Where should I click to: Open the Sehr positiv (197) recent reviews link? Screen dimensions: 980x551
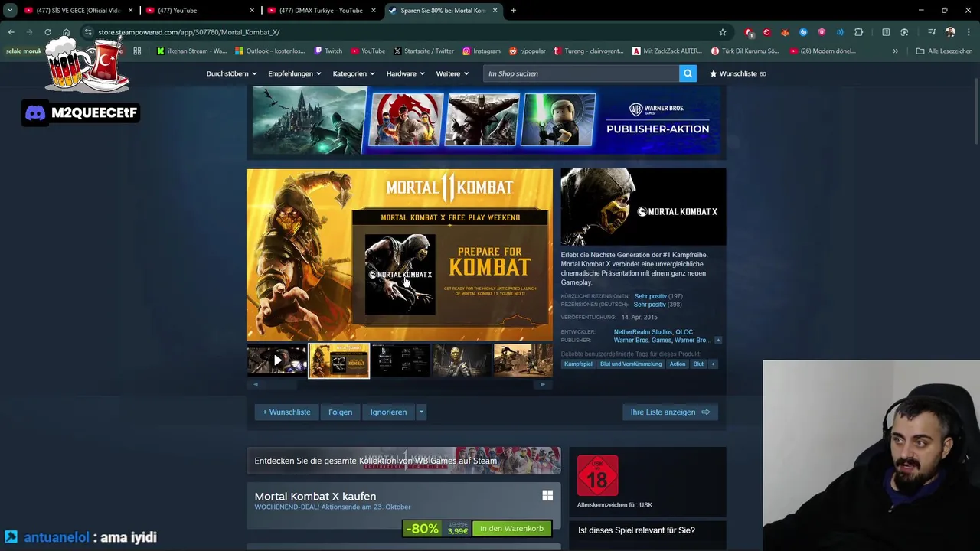(x=658, y=296)
